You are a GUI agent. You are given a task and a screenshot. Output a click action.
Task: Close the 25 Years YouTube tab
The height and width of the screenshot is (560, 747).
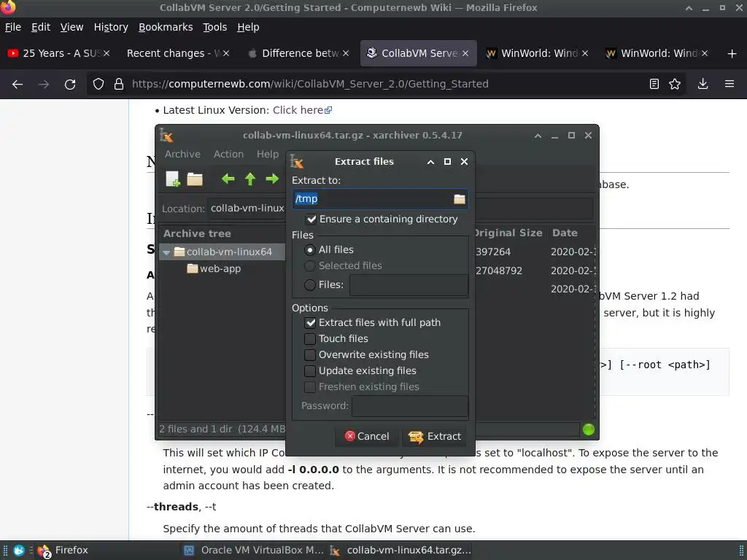click(x=107, y=53)
